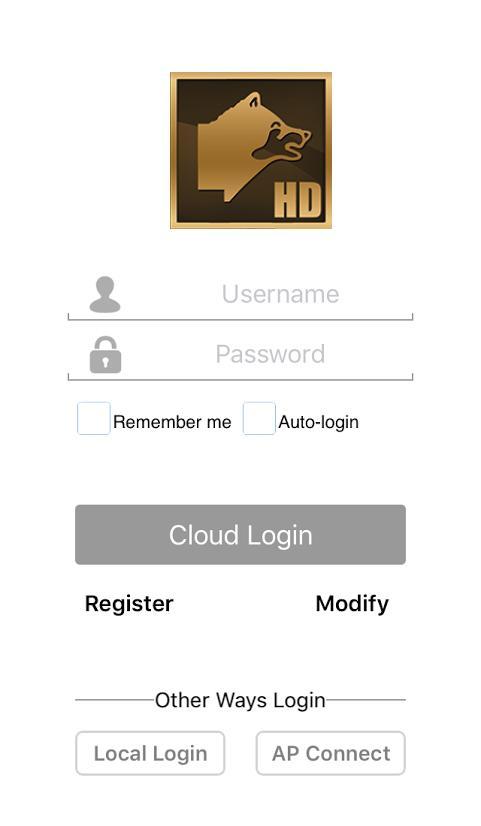Image resolution: width=481 pixels, height=826 pixels.
Task: Tap the golden bear HD app logo
Action: [251, 151]
